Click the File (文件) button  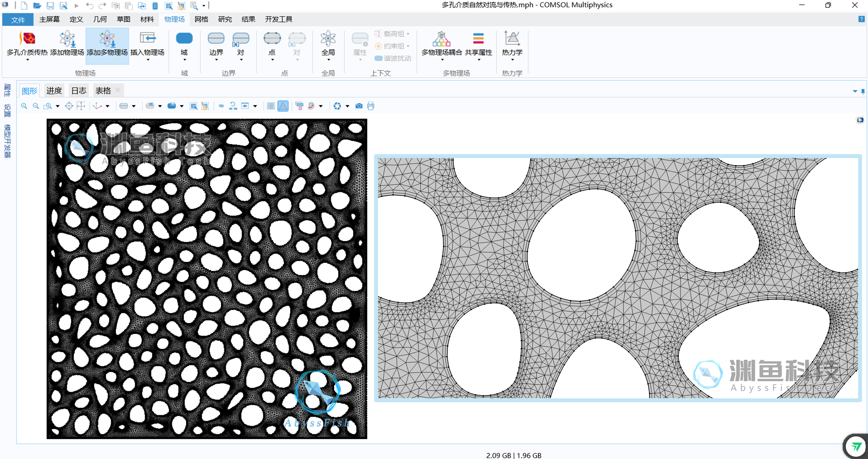point(18,20)
